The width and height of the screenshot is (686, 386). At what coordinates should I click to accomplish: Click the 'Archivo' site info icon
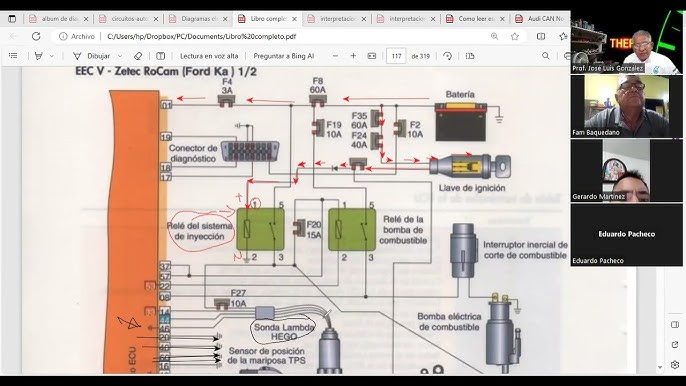(63, 36)
